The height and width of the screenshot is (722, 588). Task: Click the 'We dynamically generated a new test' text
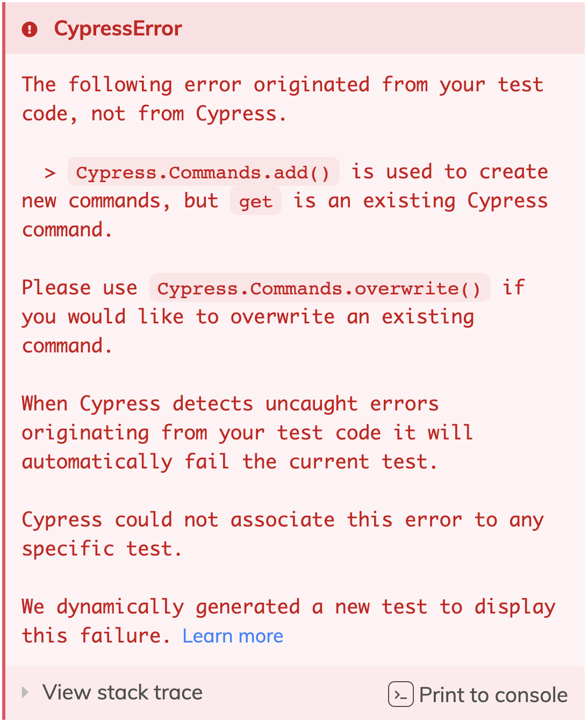(x=288, y=607)
